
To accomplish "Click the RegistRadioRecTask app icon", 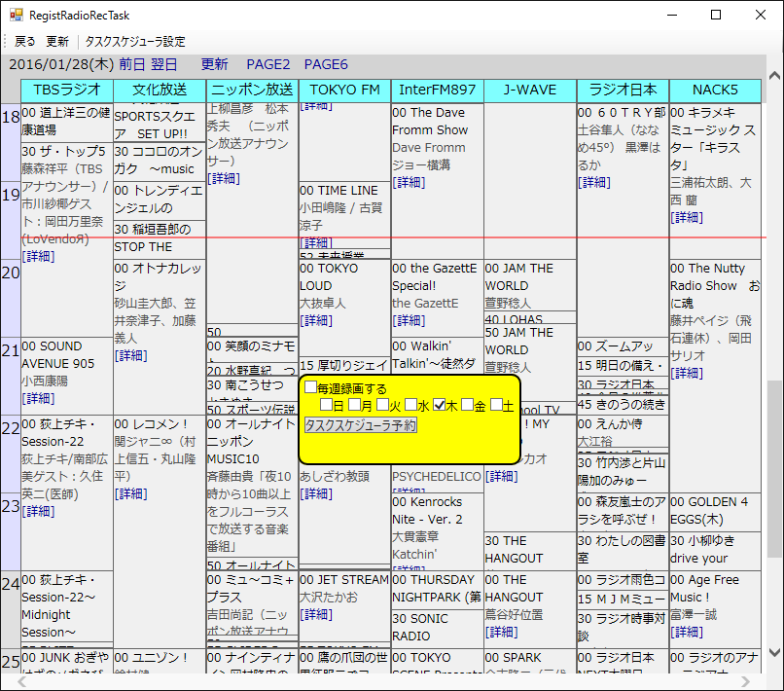I will pos(16,15).
